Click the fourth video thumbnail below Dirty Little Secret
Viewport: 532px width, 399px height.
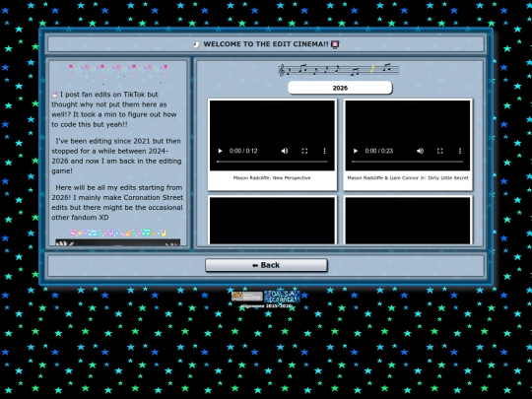tap(408, 221)
